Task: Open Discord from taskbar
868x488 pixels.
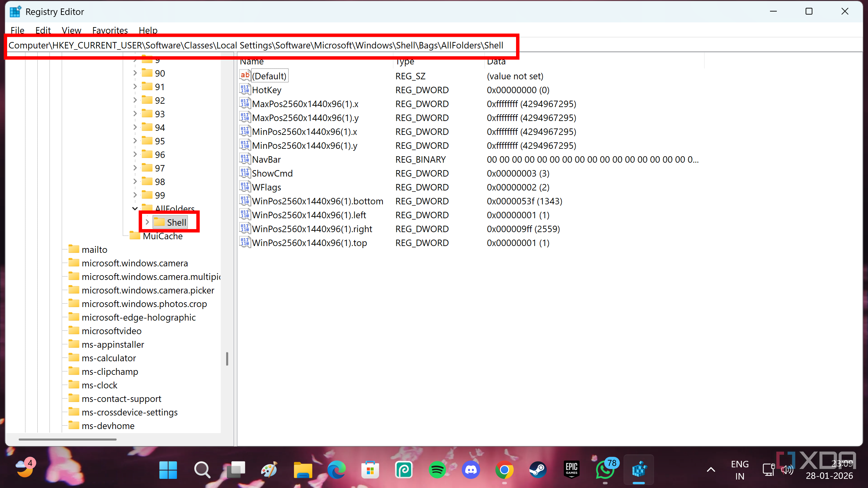Action: point(471,470)
